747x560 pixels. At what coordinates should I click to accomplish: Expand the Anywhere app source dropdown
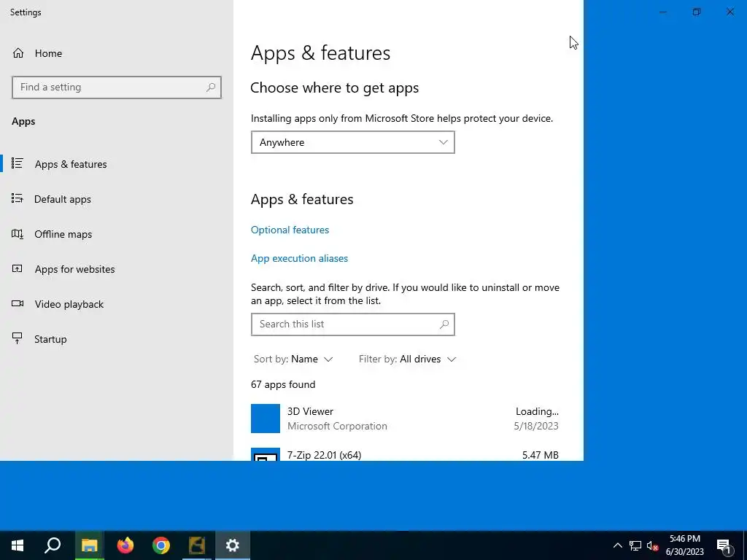pos(352,142)
